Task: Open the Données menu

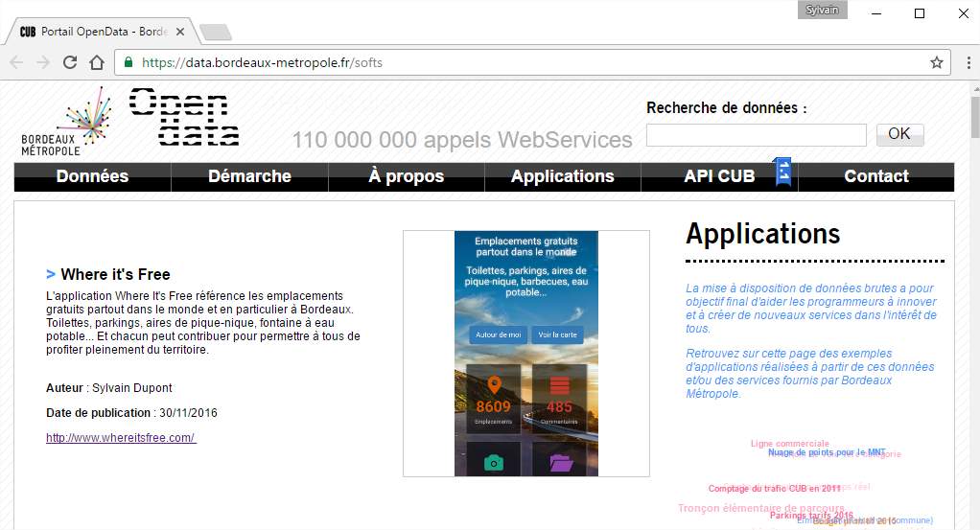Action: click(x=92, y=177)
